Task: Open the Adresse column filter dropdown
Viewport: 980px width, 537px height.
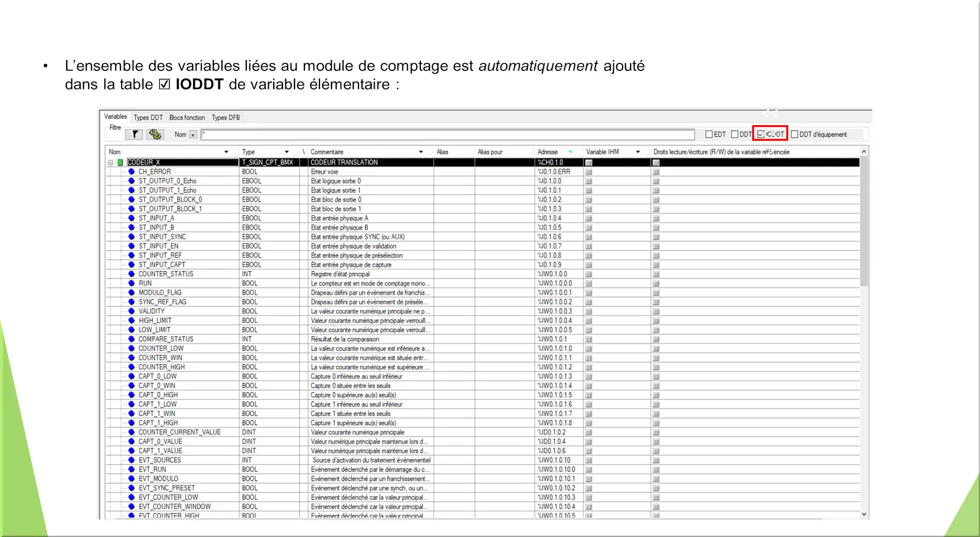Action: [x=571, y=152]
